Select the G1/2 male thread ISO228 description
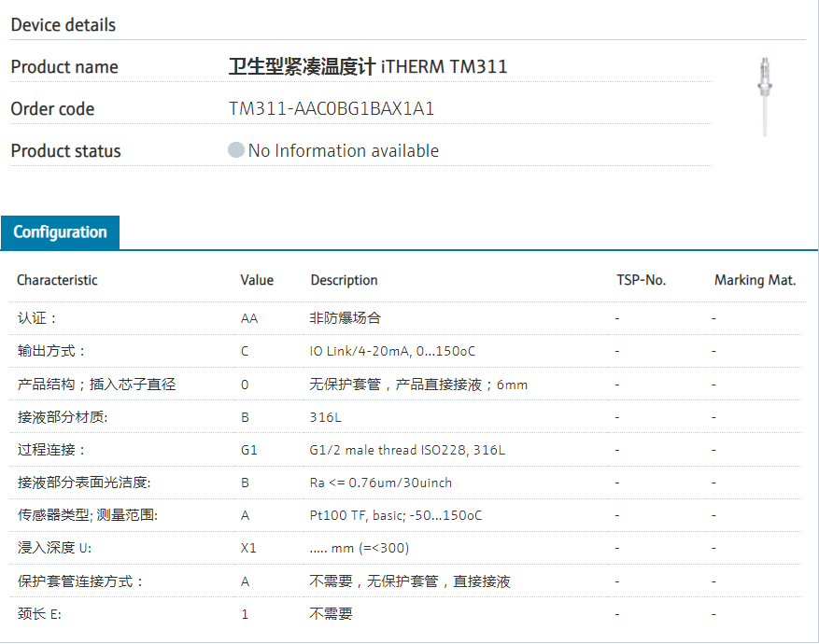 [407, 450]
